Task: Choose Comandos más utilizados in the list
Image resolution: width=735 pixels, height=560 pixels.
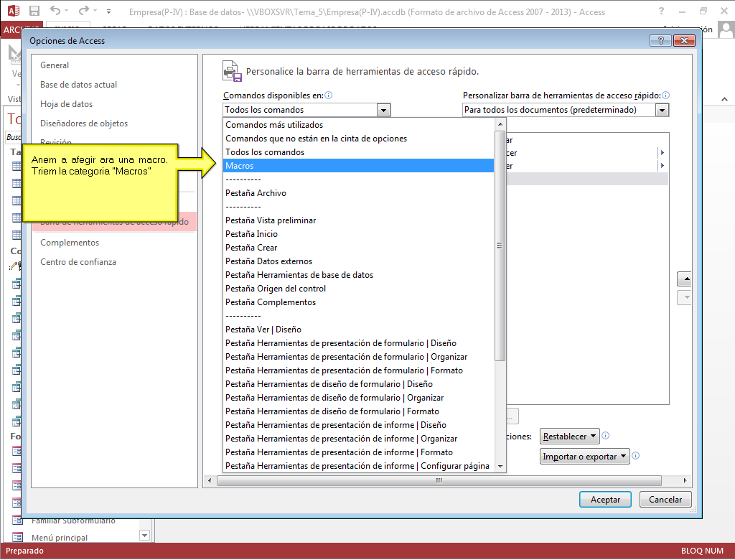Action: (359, 125)
